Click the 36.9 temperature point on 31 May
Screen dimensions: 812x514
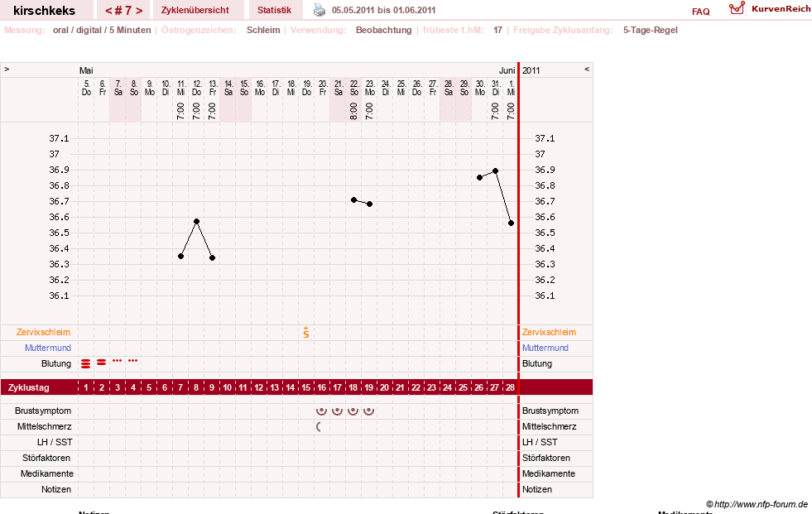(496, 171)
